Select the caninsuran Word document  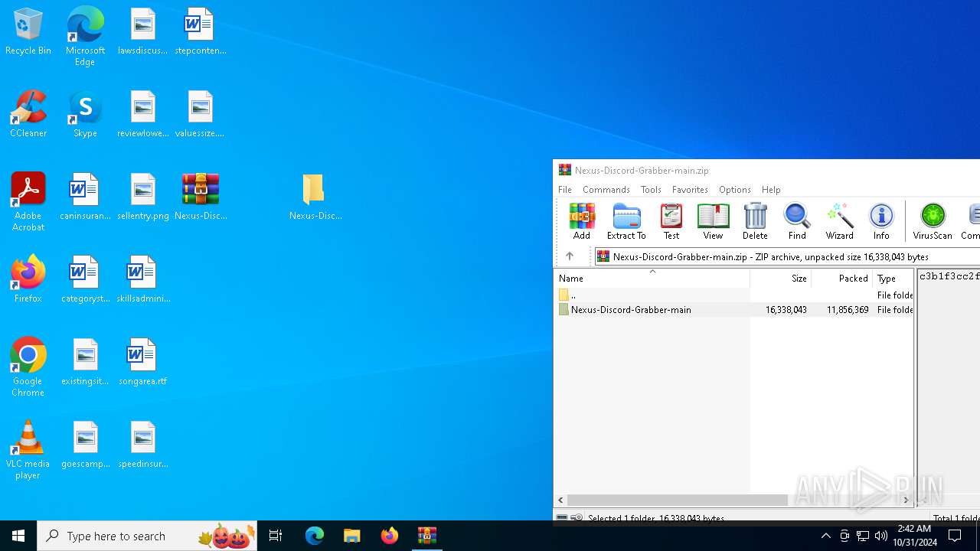(85, 196)
